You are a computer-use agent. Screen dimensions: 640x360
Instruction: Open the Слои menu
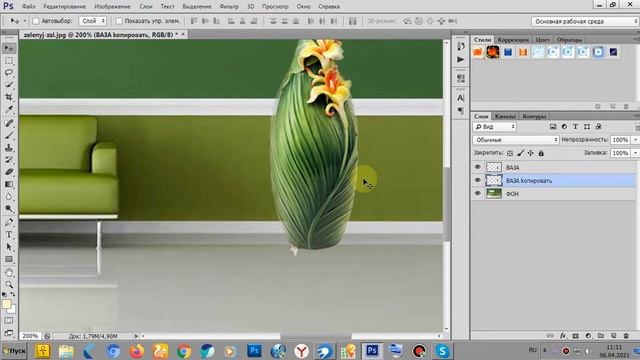tap(146, 7)
